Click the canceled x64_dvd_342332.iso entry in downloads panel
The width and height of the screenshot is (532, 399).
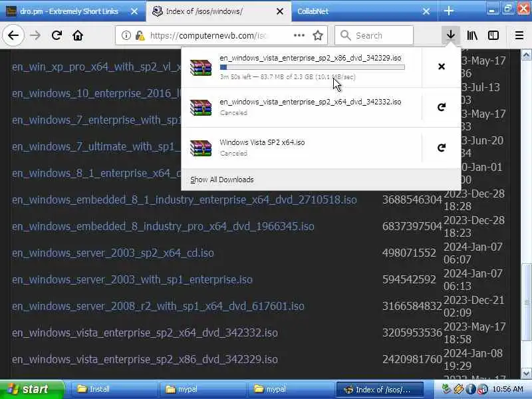point(302,107)
